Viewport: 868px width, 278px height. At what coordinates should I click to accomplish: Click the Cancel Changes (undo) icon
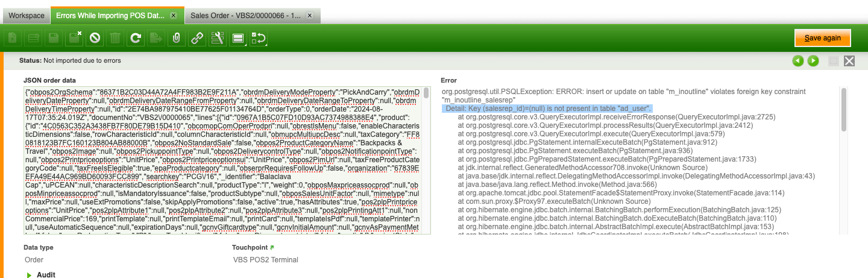pos(94,39)
